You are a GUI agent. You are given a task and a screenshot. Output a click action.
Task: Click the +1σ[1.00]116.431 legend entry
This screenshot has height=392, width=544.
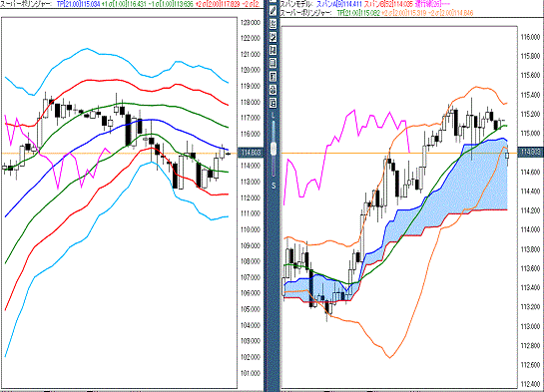[x=124, y=5]
